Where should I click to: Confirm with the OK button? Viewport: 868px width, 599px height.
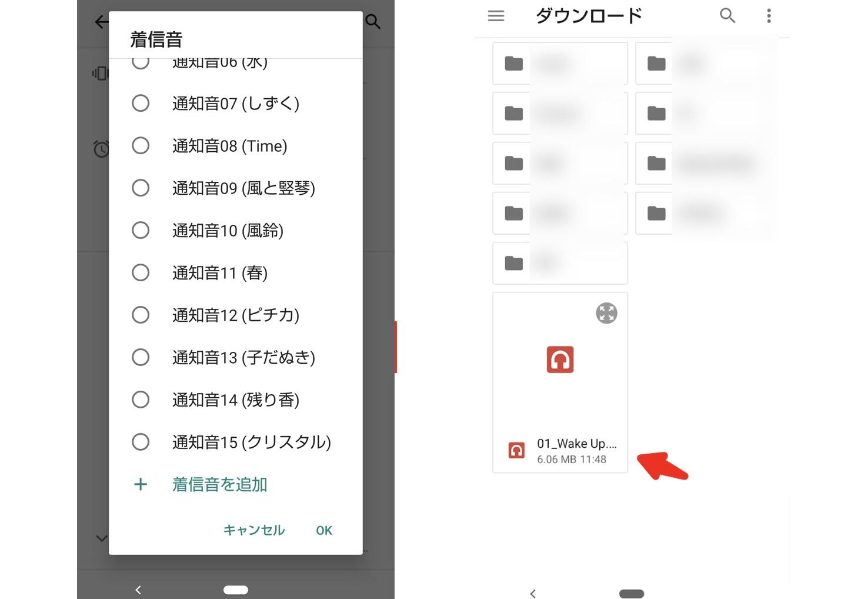click(324, 531)
